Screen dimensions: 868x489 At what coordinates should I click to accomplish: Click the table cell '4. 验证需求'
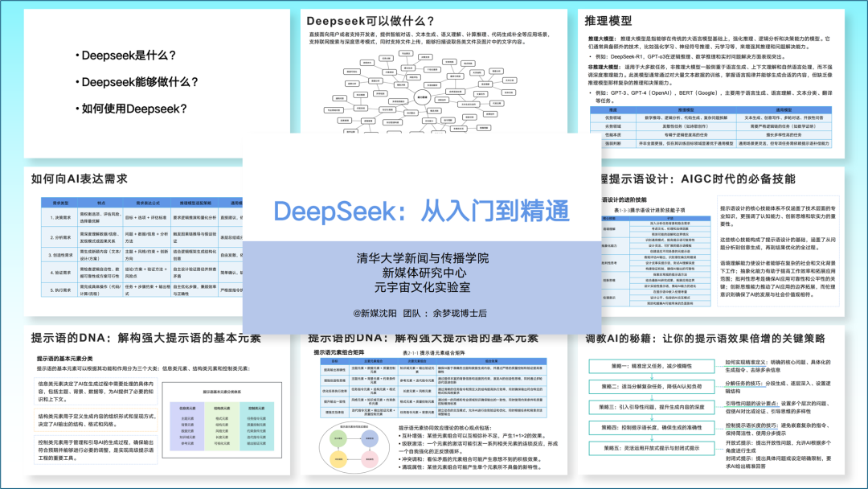[59, 273]
